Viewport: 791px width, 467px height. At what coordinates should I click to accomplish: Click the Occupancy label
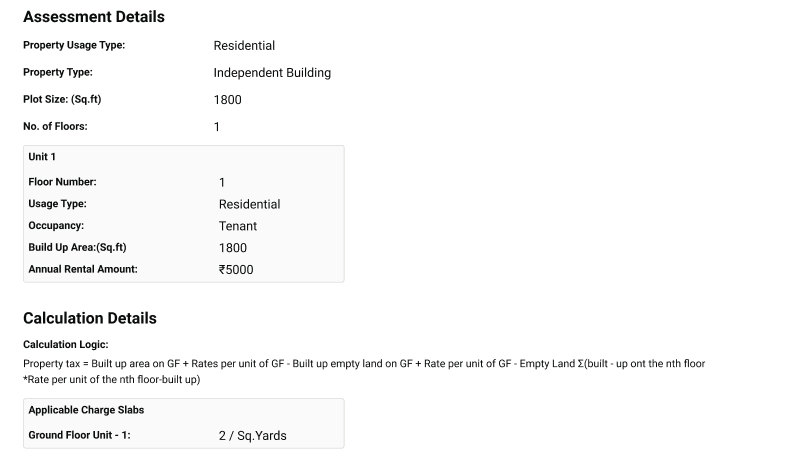[56, 226]
